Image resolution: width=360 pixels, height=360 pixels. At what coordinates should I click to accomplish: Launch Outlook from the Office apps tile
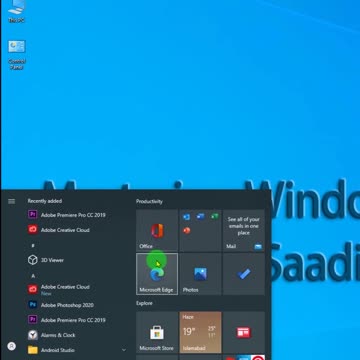(187, 217)
